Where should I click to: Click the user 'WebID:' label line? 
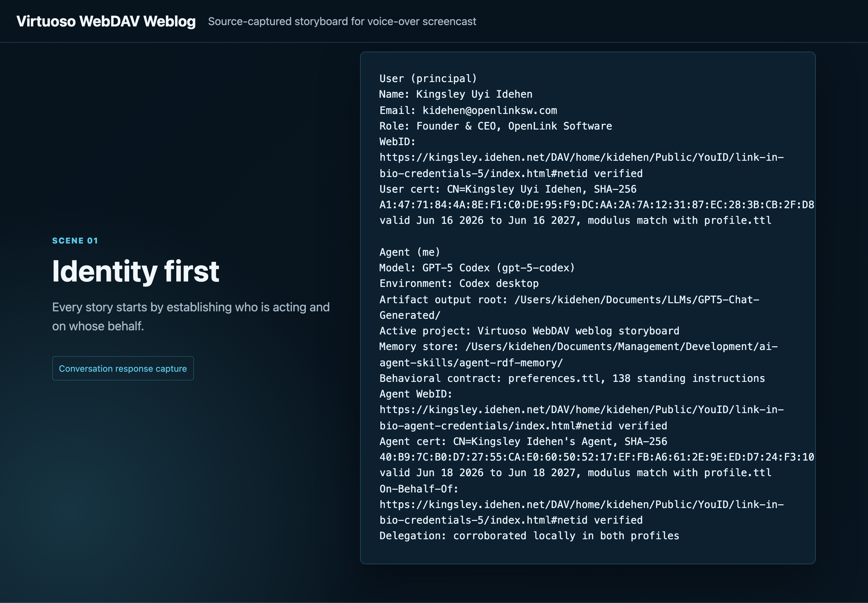(x=397, y=142)
